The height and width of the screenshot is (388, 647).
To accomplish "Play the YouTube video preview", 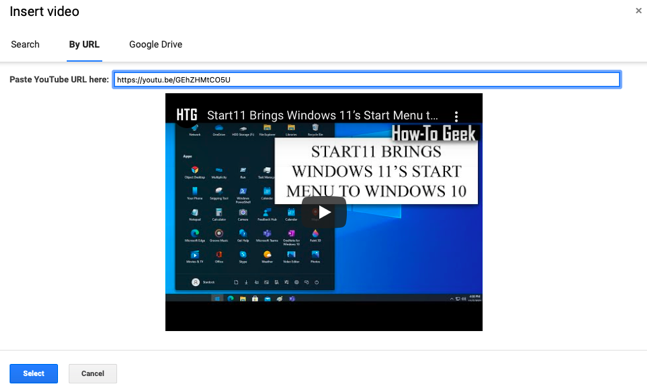I will tap(324, 212).
